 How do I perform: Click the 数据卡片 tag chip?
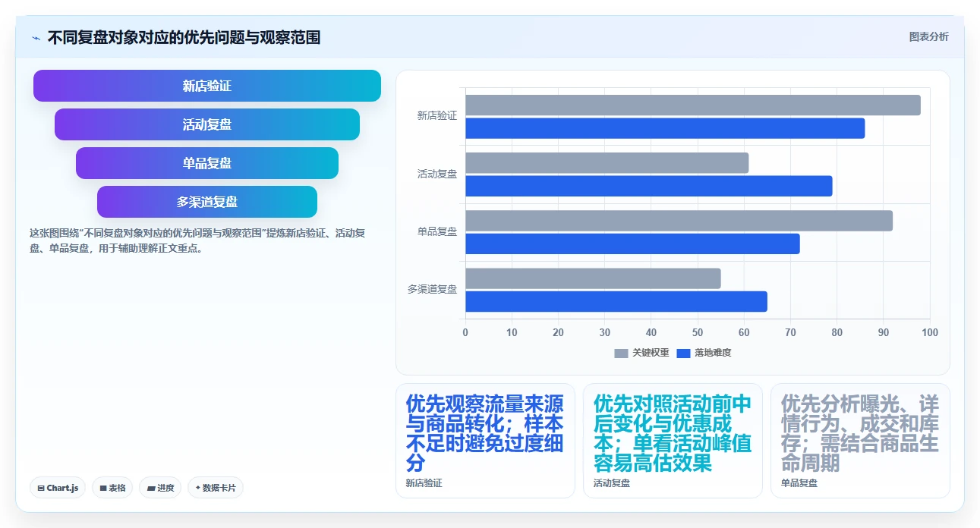click(x=216, y=488)
